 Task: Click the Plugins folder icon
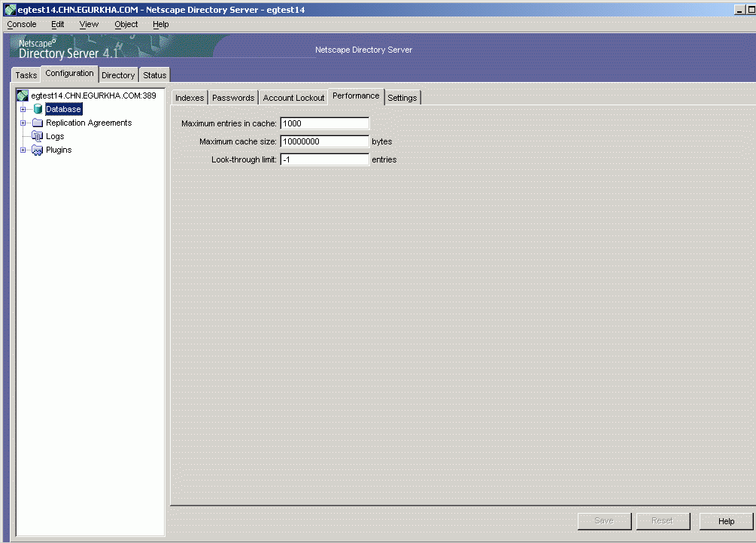coord(38,150)
